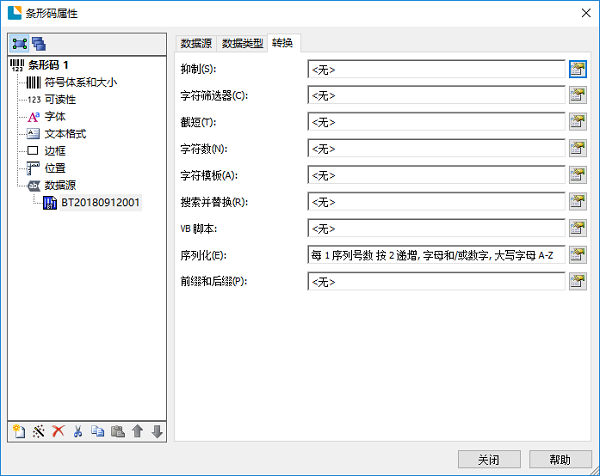This screenshot has width=600, height=476.
Task: Move the data source up with the arrow
Action: pos(138,431)
